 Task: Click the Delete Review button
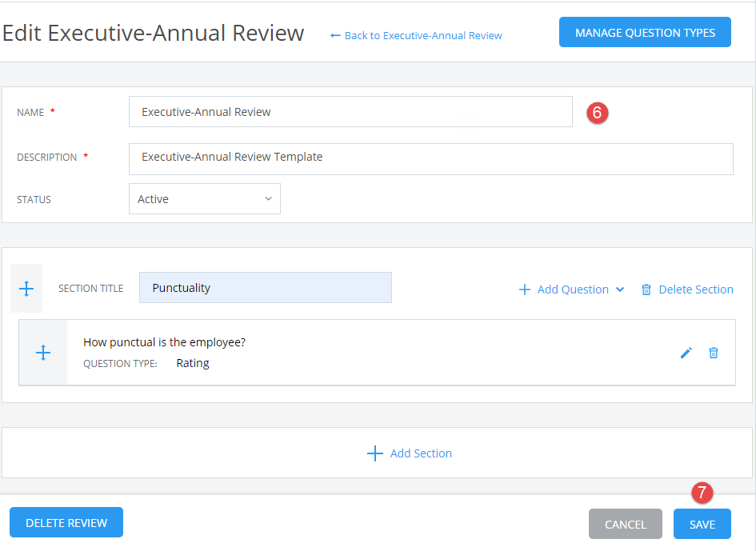[66, 522]
